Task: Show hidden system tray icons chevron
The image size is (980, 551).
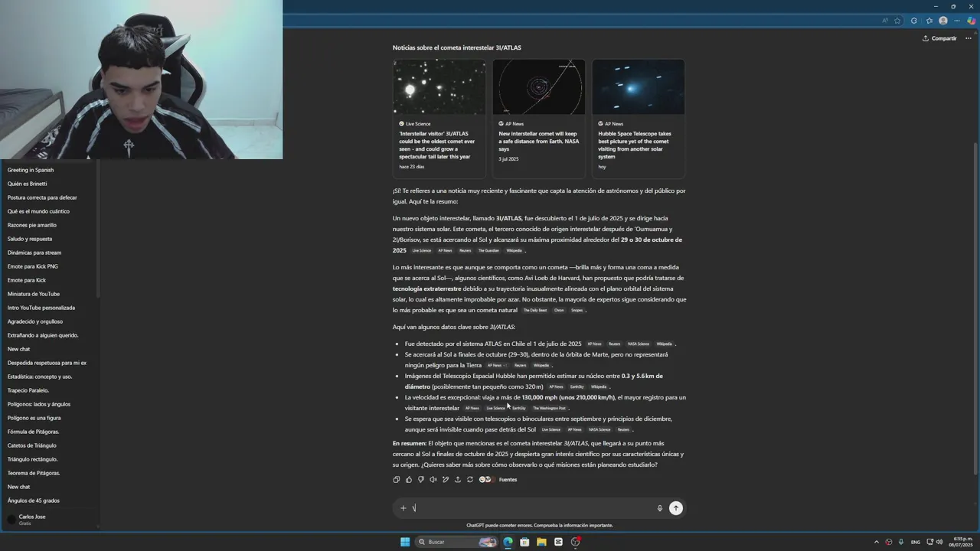Action: [x=877, y=542]
